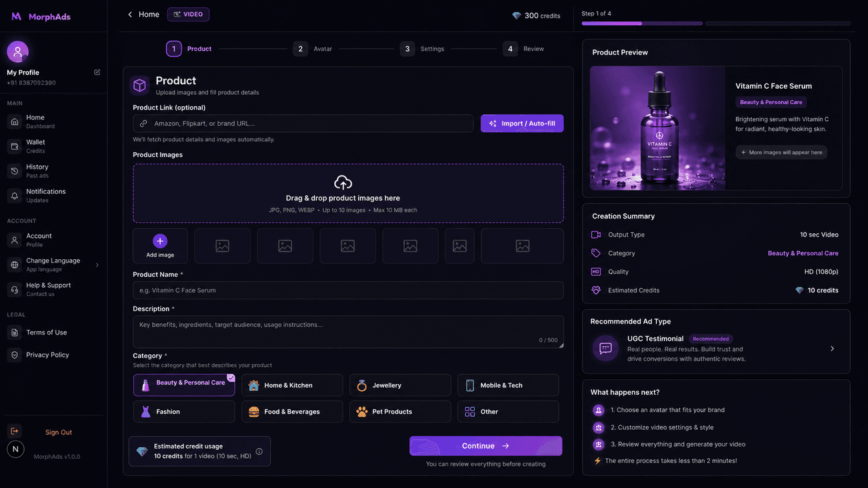Open the profile avatar picture
Screen dimensions: 868x488
(x=17, y=52)
